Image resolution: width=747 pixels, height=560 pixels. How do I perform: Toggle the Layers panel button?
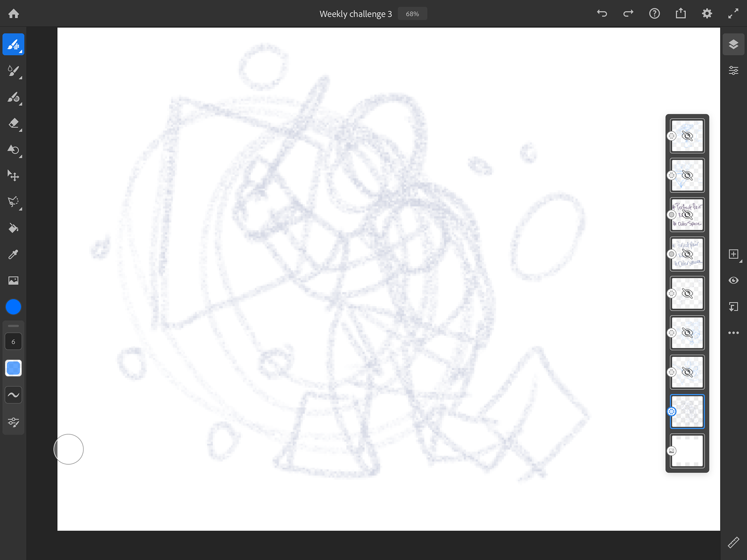click(x=733, y=44)
